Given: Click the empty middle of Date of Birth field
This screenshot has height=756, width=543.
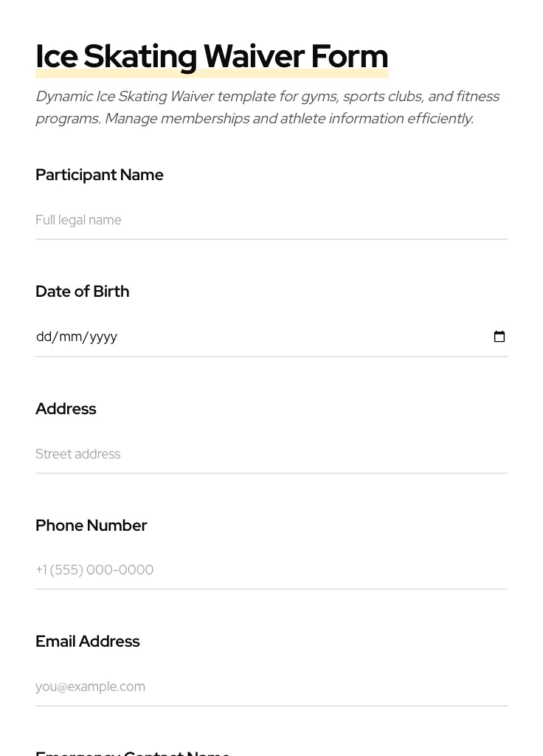Looking at the screenshot, I should coord(295,337).
